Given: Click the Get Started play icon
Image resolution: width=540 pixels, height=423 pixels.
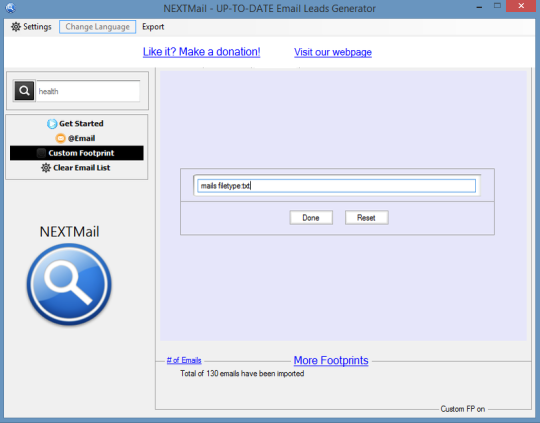Looking at the screenshot, I should pos(52,124).
